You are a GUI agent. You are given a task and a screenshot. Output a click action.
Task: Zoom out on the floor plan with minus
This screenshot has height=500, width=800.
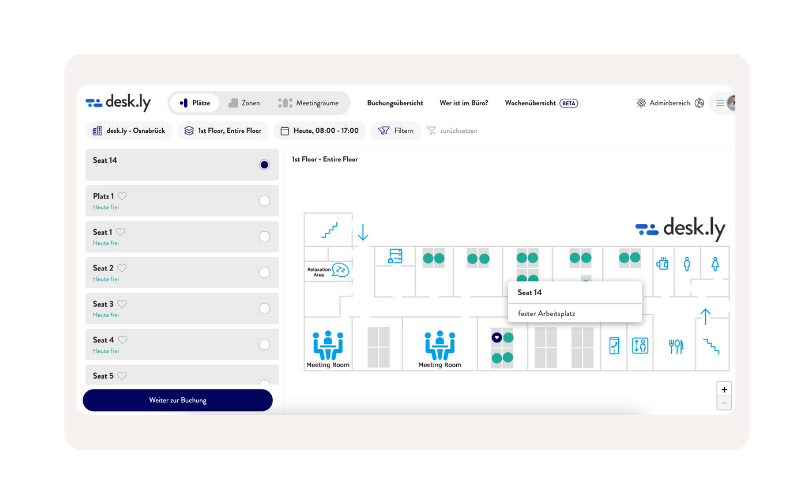pos(724,403)
